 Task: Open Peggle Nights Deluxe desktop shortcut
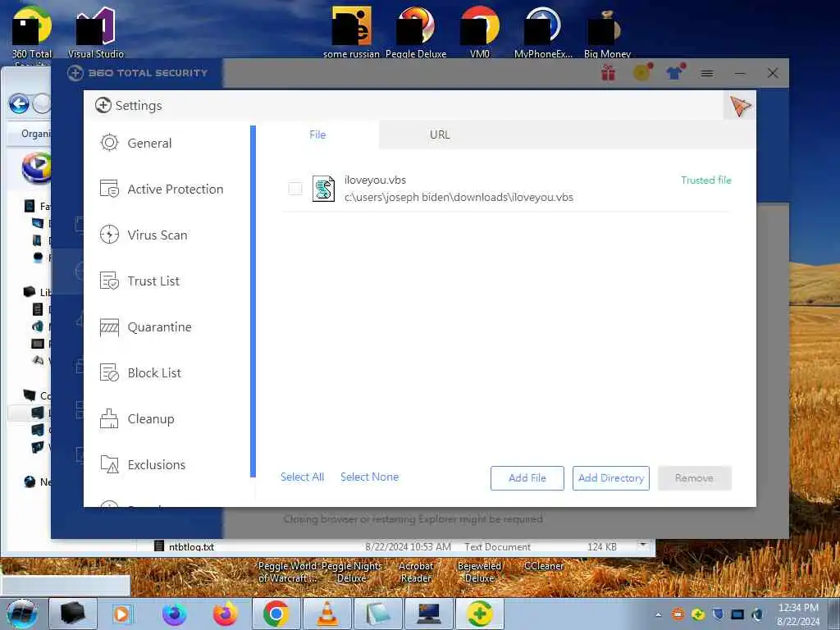pyautogui.click(x=351, y=572)
